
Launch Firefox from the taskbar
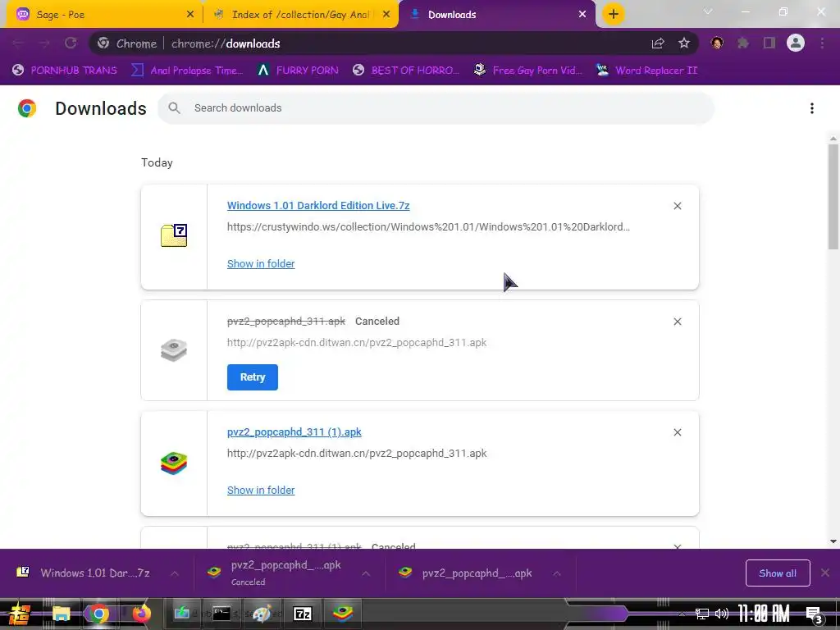pyautogui.click(x=141, y=614)
